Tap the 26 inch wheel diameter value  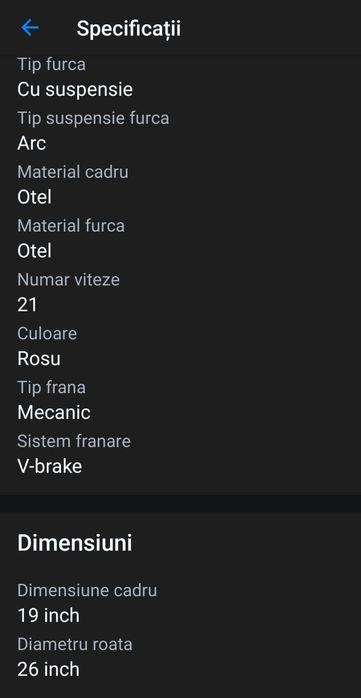(49, 670)
